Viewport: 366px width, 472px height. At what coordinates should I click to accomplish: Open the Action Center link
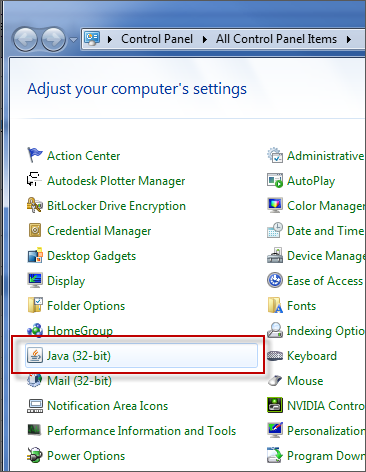click(x=84, y=156)
